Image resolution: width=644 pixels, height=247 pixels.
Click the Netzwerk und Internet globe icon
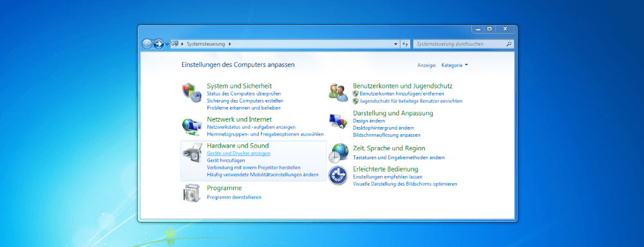[x=192, y=127]
